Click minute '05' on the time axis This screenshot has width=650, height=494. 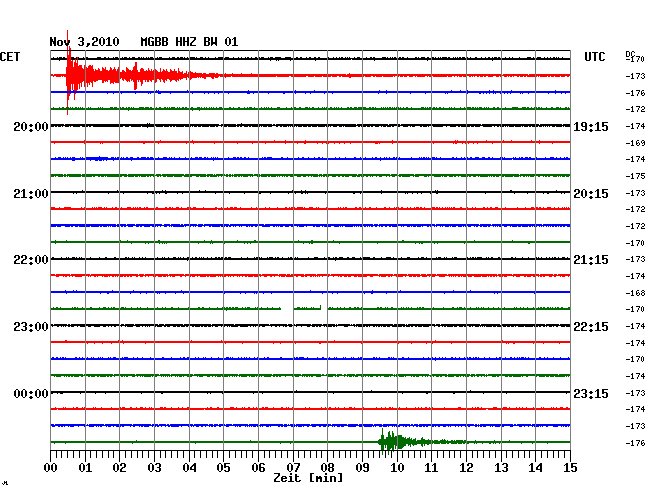[x=223, y=467]
